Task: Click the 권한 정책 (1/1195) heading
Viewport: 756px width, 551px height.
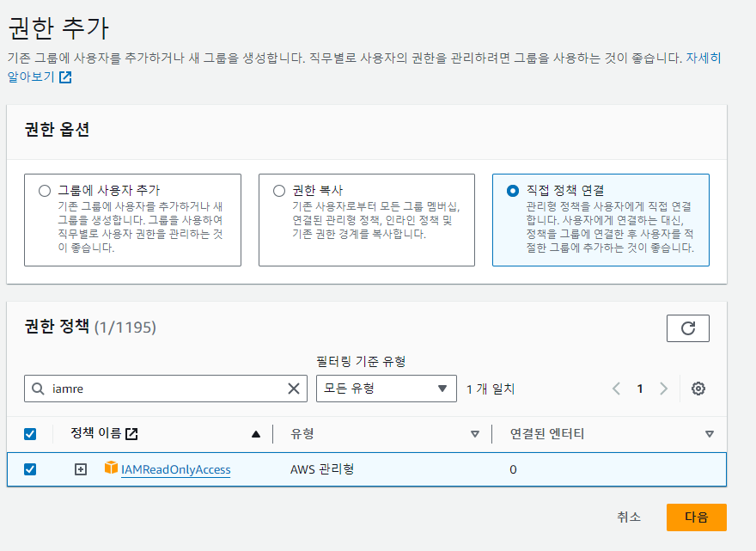Action: click(x=90, y=328)
